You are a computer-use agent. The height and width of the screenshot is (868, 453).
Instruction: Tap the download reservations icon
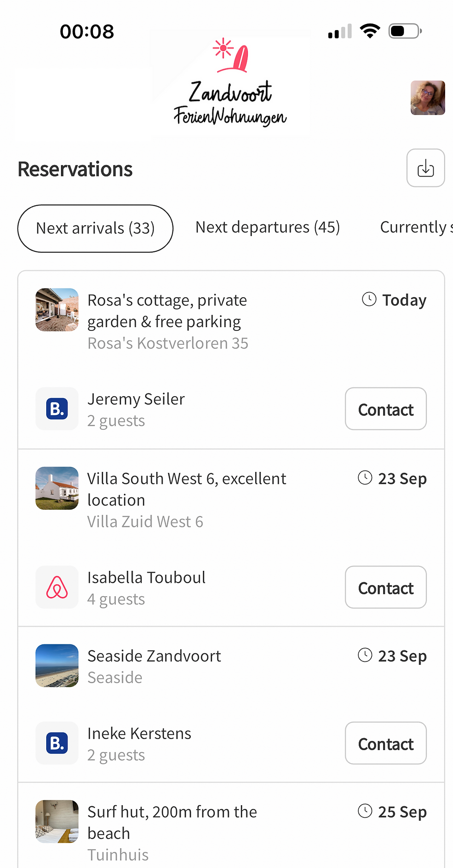(x=425, y=168)
